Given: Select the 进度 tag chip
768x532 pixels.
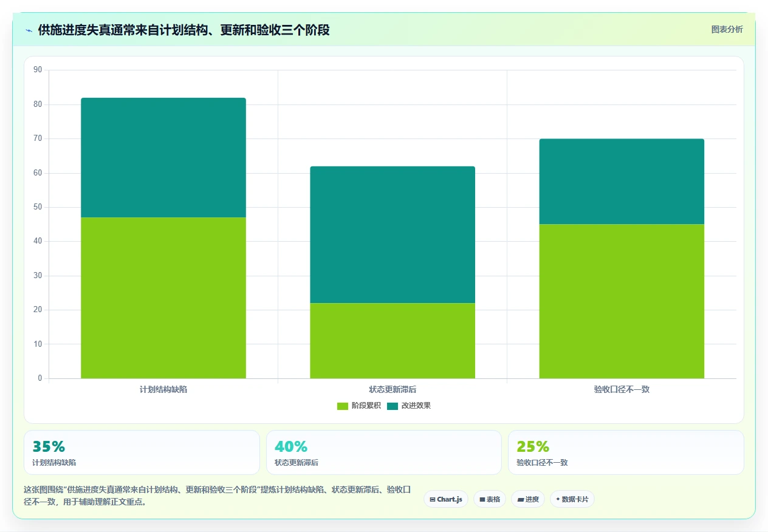Looking at the screenshot, I should pos(528,499).
